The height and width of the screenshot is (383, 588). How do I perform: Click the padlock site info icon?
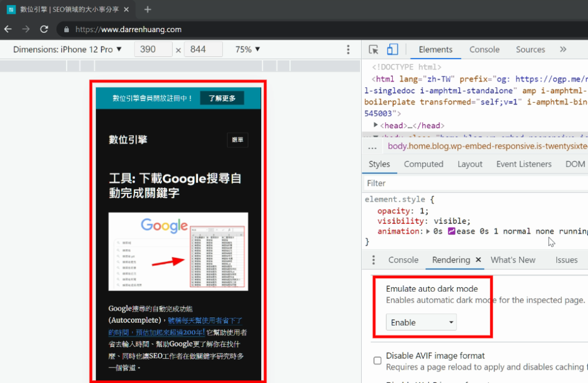click(x=67, y=29)
